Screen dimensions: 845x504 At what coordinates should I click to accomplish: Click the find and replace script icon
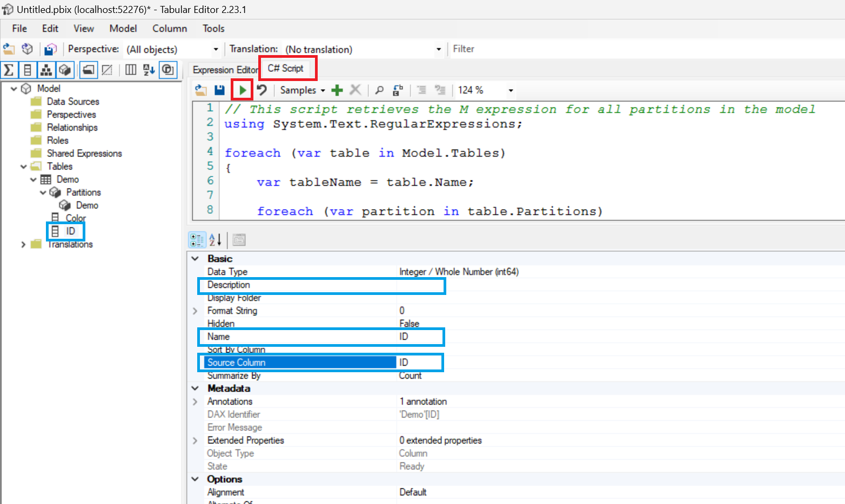[398, 90]
